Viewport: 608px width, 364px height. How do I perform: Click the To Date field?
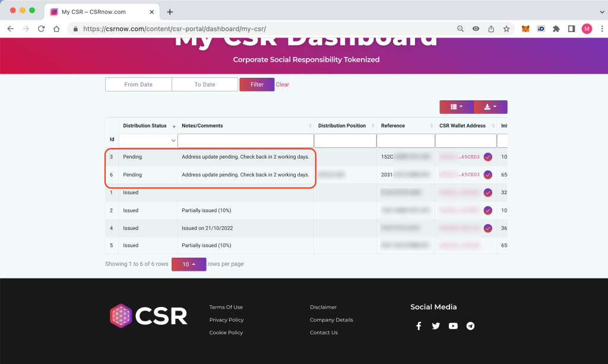[205, 84]
